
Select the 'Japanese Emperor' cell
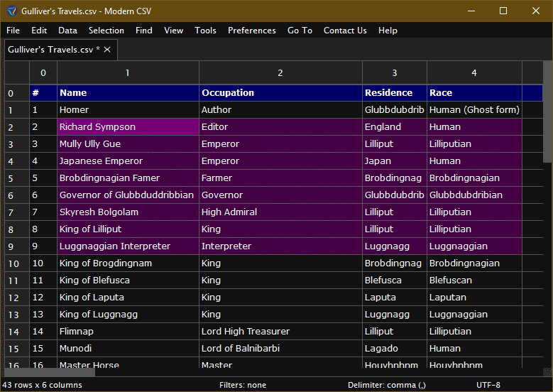pyautogui.click(x=128, y=161)
